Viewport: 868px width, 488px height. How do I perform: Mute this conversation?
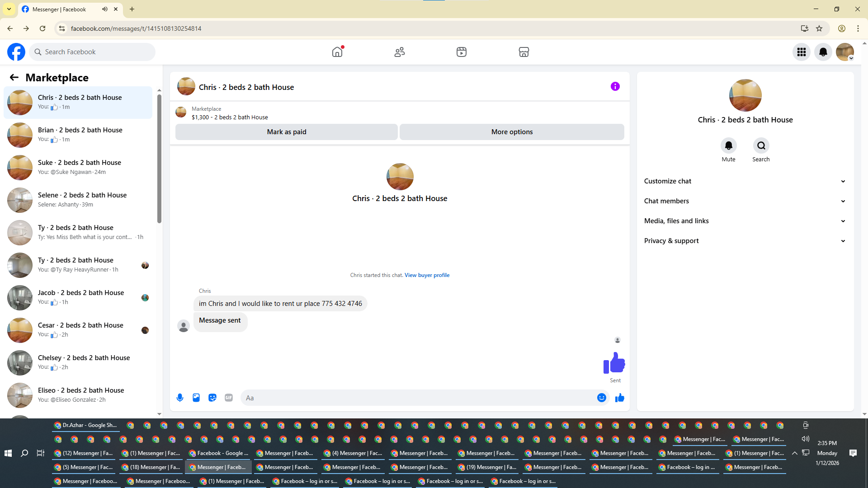point(728,146)
